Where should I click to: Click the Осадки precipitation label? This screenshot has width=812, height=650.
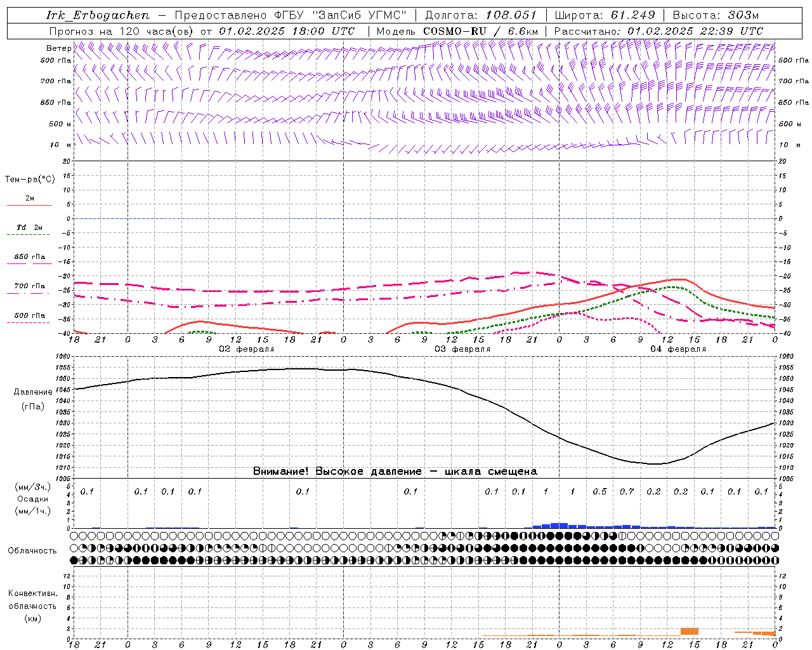pyautogui.click(x=32, y=499)
